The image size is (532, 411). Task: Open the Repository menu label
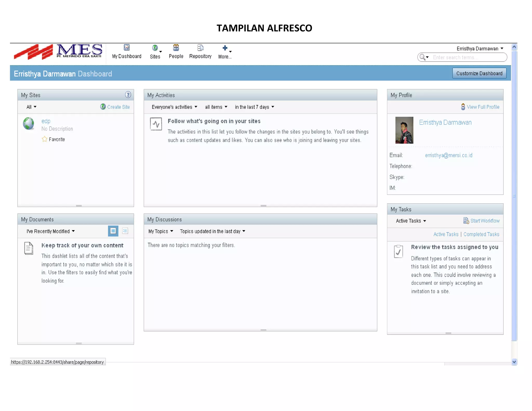[200, 56]
